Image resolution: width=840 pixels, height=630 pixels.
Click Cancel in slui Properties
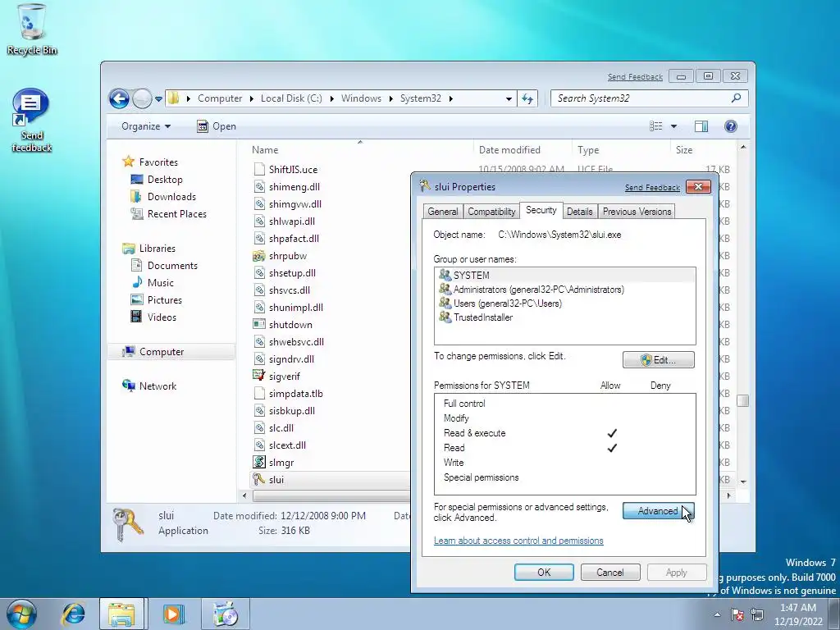point(610,572)
